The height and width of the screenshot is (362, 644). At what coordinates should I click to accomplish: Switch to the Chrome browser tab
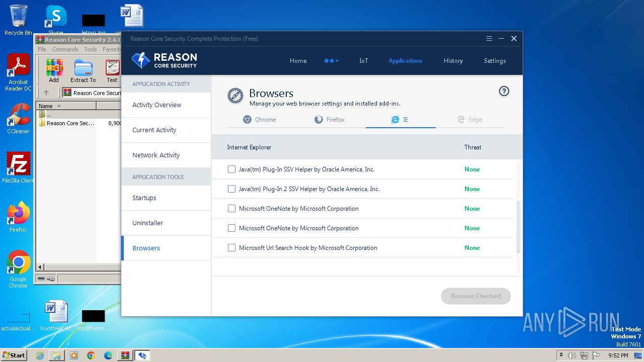[260, 120]
